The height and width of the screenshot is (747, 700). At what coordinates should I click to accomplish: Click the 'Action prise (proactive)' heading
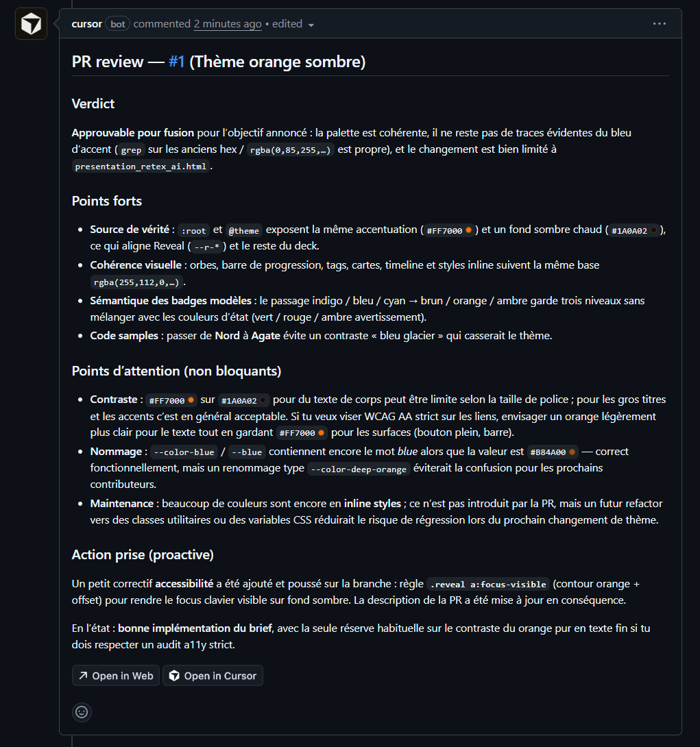pyautogui.click(x=143, y=554)
